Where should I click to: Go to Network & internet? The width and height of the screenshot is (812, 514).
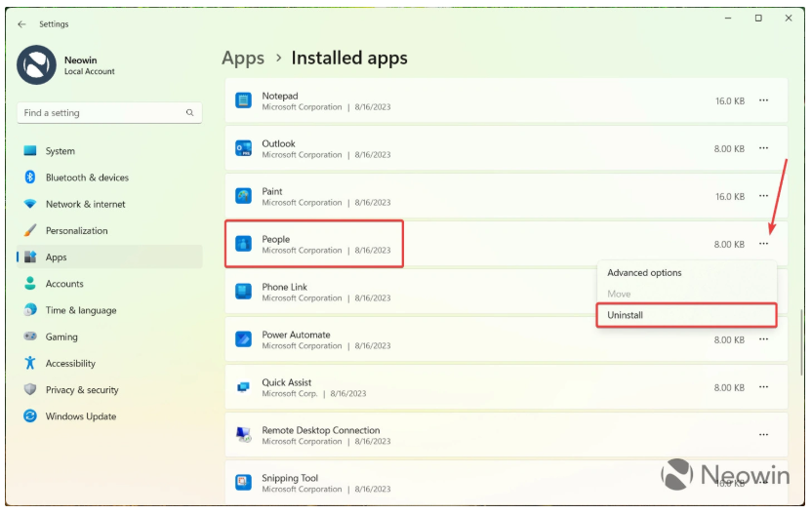point(109,204)
